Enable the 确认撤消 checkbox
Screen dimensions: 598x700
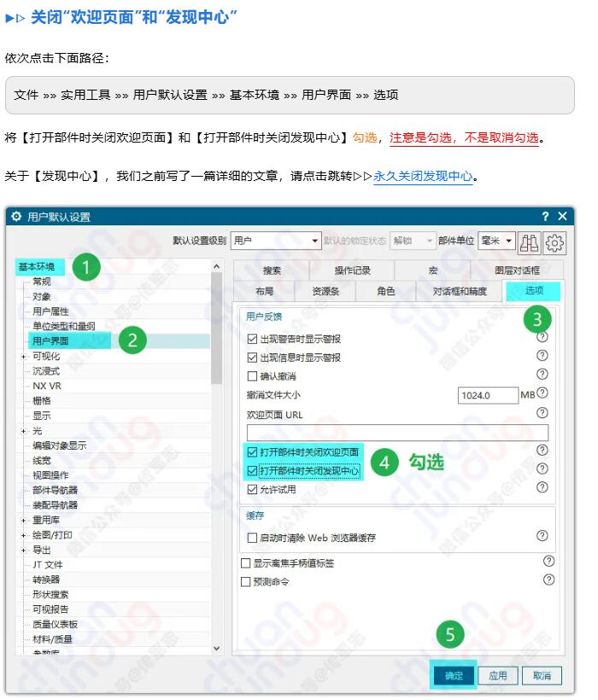click(252, 376)
